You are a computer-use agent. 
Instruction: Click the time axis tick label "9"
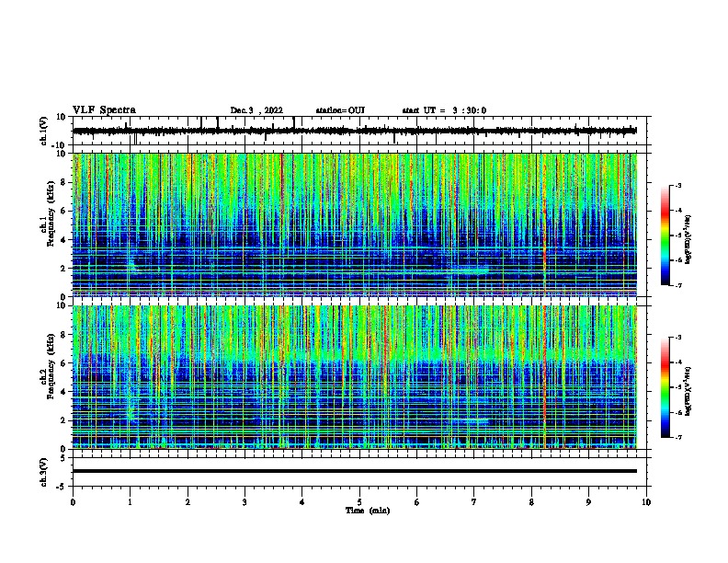click(588, 501)
